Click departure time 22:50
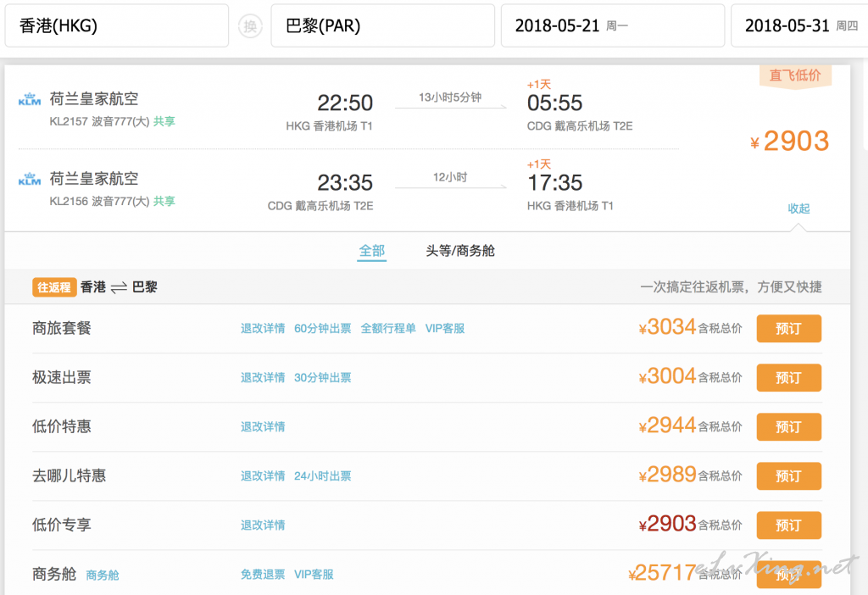868x595 pixels. pyautogui.click(x=345, y=103)
